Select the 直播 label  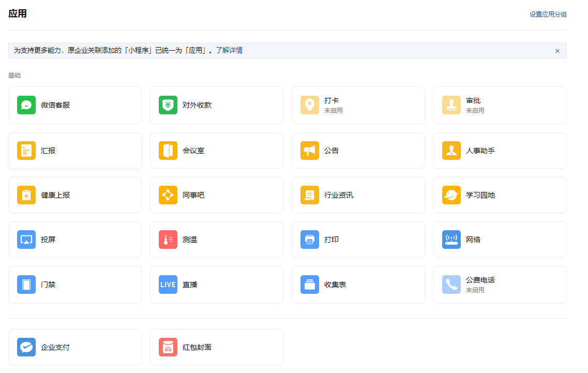[x=190, y=285]
